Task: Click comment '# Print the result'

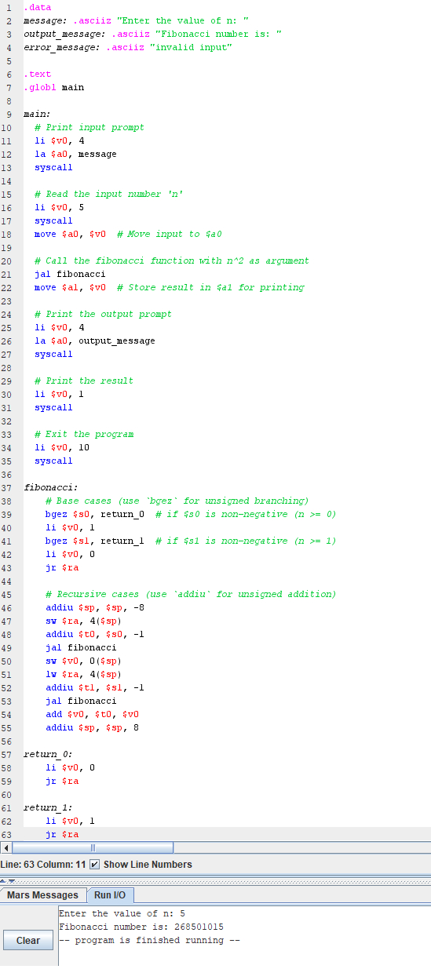Action: click(x=84, y=381)
